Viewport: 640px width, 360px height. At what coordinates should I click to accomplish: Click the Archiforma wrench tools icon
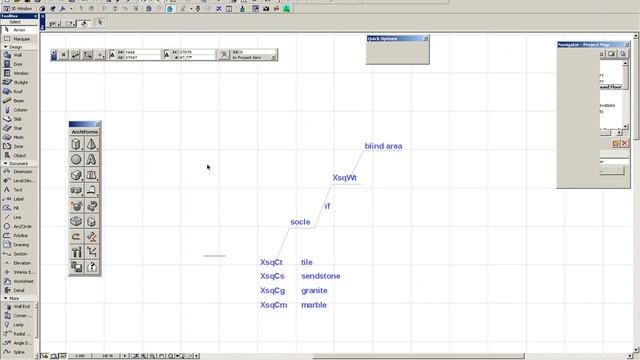[x=76, y=252]
